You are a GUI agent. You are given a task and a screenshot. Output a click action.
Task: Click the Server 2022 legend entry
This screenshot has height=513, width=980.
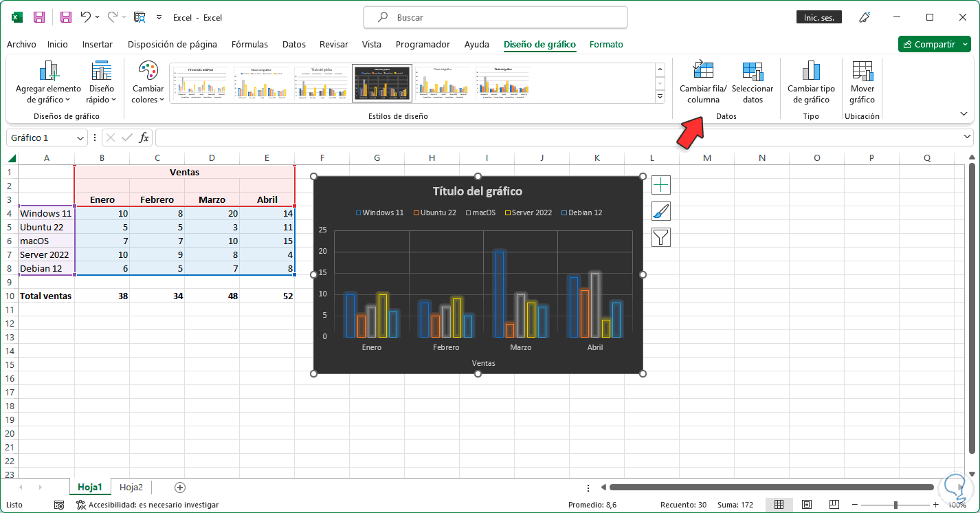tap(528, 212)
